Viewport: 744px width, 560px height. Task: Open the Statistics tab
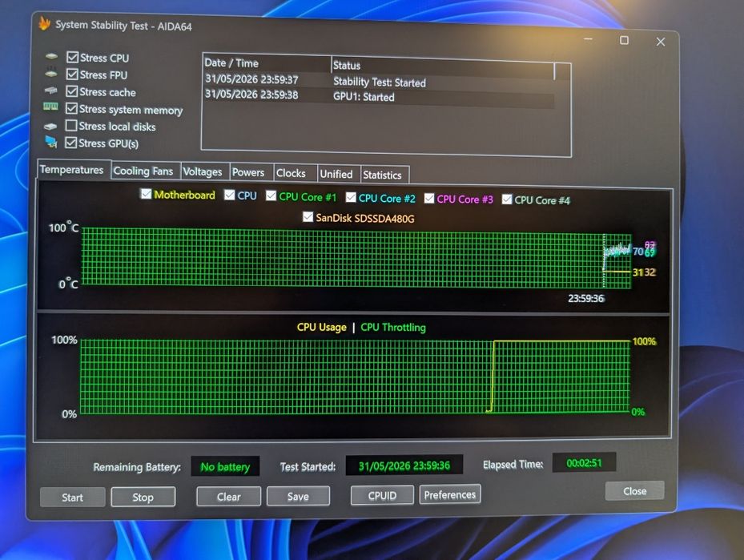(x=383, y=175)
